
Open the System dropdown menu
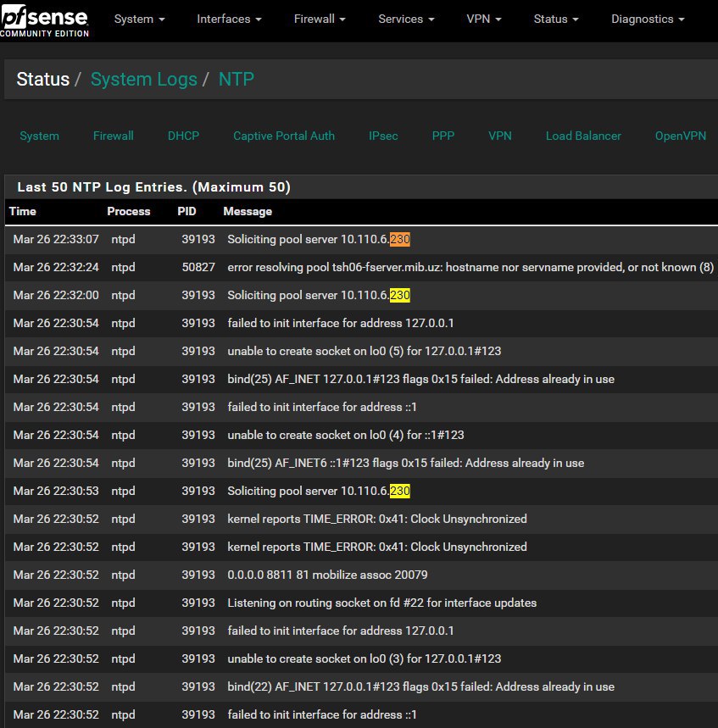coord(139,19)
